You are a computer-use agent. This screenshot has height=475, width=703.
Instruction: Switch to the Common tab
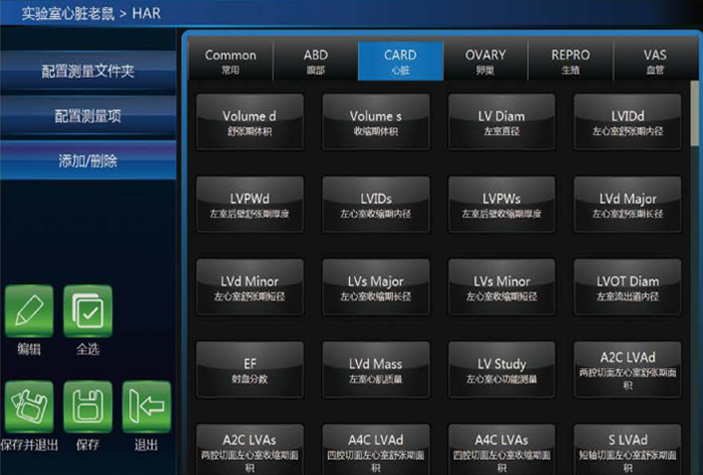230,61
